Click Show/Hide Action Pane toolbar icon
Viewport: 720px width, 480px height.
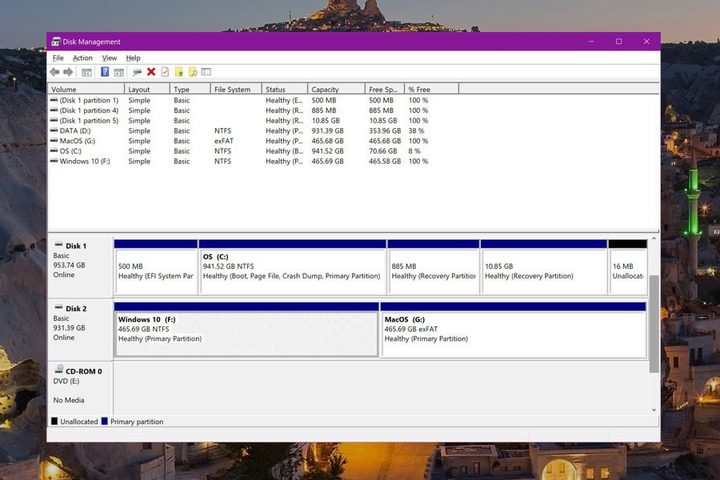click(x=118, y=72)
